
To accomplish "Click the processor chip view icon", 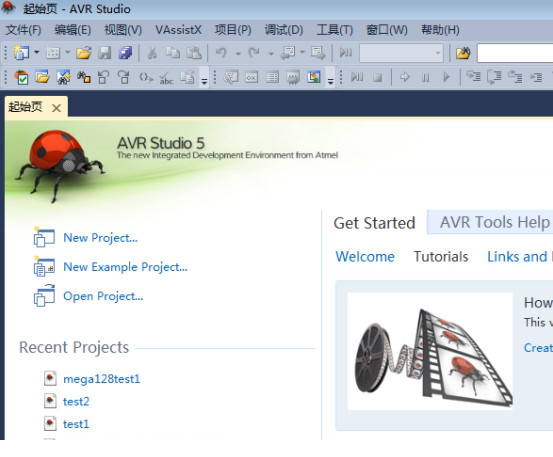I will point(293,77).
